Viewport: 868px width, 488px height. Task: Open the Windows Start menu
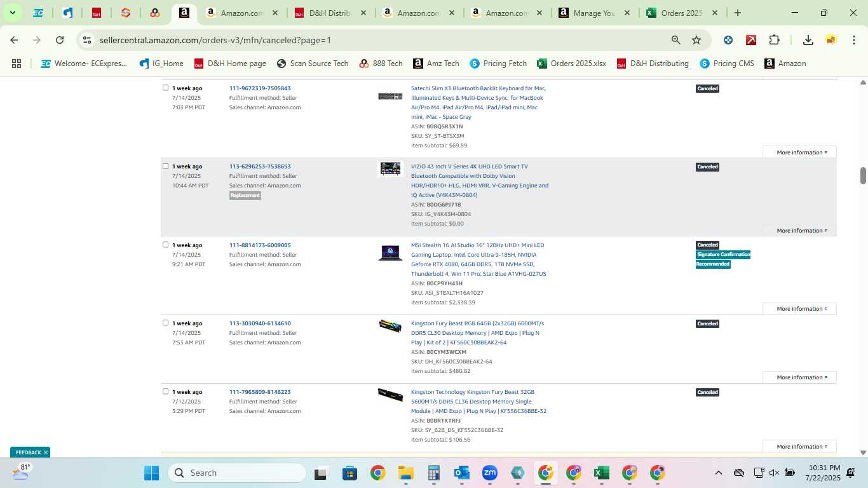(x=151, y=473)
